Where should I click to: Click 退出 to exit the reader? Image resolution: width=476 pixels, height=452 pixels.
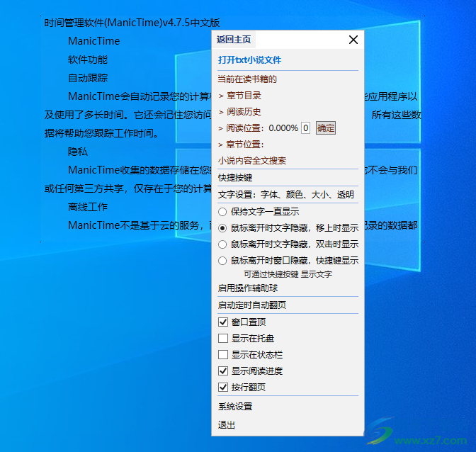227,425
